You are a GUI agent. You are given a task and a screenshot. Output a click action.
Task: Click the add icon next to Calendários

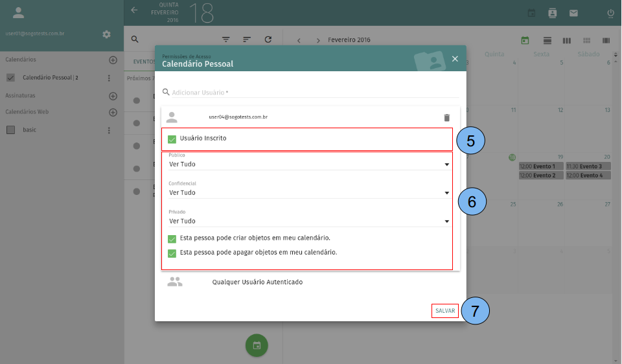(113, 60)
